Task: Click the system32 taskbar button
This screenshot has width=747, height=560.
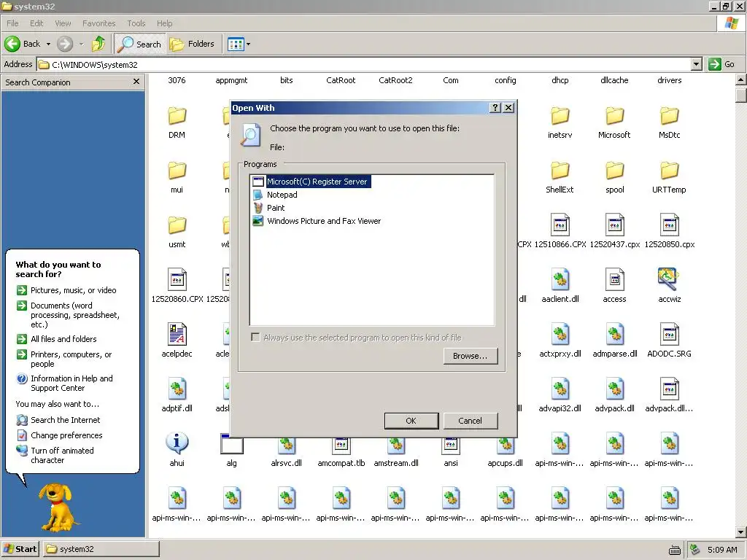Action: tap(101, 549)
